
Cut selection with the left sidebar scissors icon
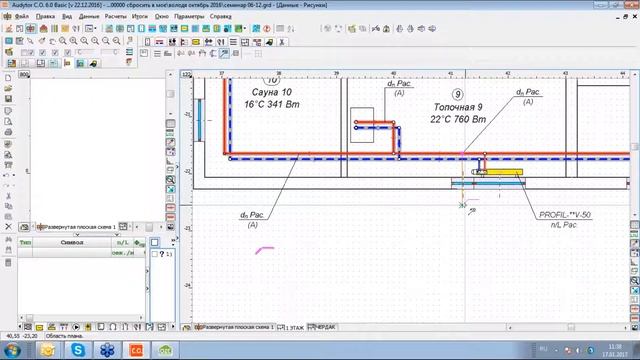[x=8, y=196]
